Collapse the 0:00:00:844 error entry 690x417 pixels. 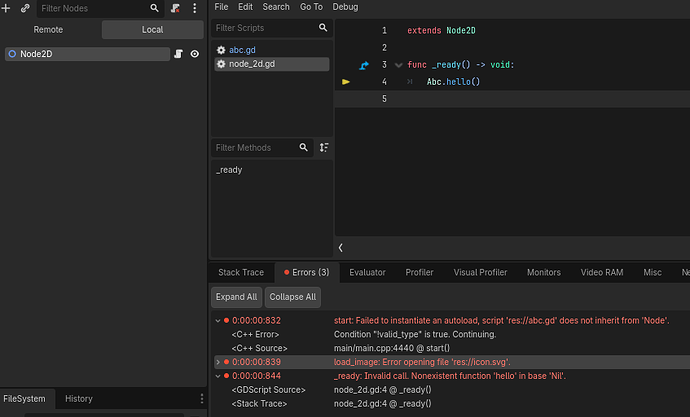[x=218, y=376]
